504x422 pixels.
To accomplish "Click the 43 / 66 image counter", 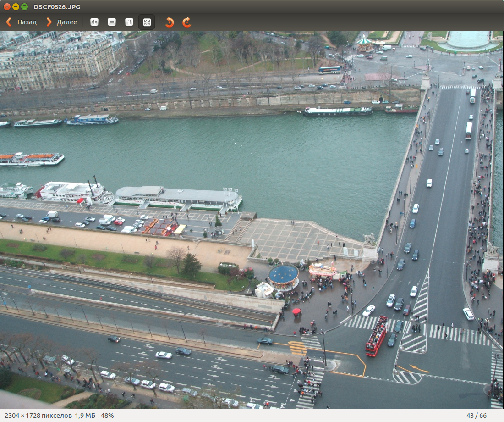I will pos(477,416).
